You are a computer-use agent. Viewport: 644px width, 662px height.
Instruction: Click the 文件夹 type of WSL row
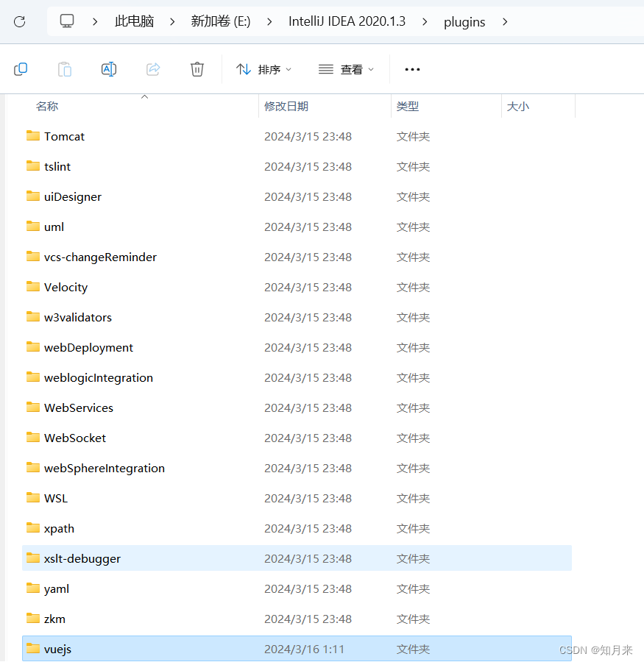click(413, 498)
